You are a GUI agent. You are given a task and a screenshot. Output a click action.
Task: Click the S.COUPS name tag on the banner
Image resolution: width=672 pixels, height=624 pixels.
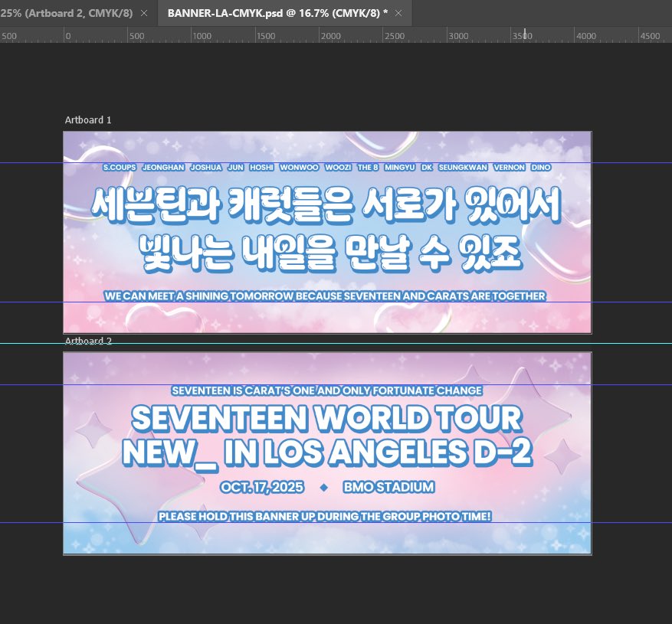tap(120, 168)
